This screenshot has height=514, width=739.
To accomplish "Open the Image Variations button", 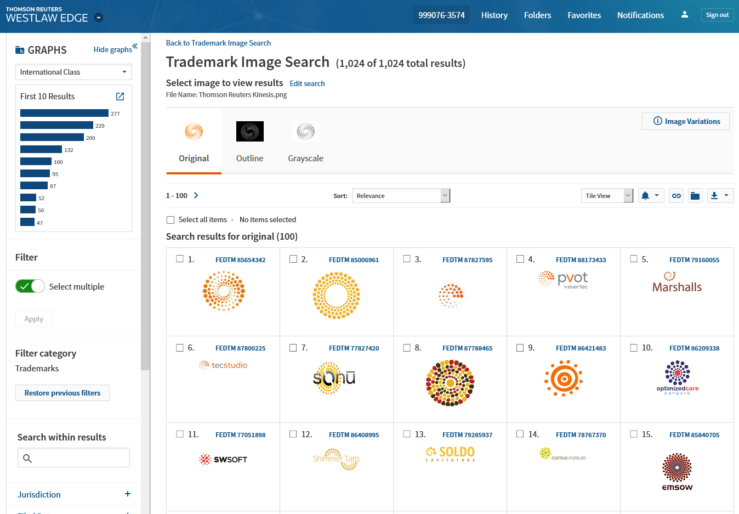I will pos(686,121).
